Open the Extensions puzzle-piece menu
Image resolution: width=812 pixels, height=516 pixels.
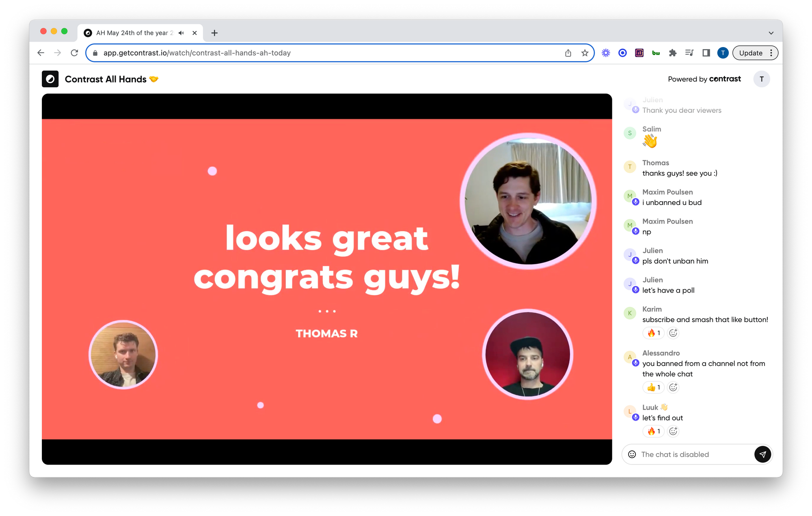(673, 53)
